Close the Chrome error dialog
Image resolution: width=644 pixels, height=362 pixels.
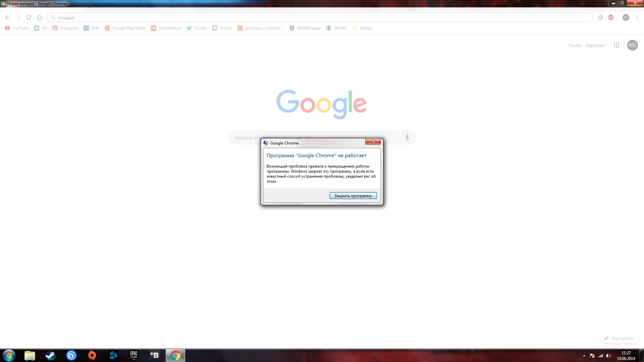click(x=373, y=141)
